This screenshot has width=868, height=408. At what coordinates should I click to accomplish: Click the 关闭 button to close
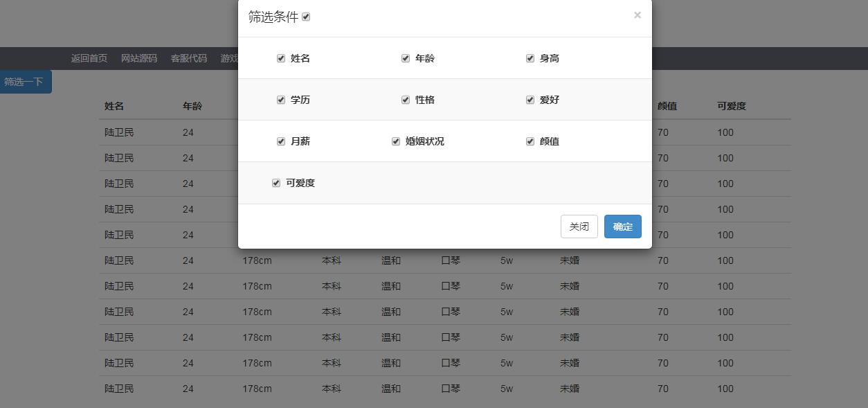(x=579, y=227)
